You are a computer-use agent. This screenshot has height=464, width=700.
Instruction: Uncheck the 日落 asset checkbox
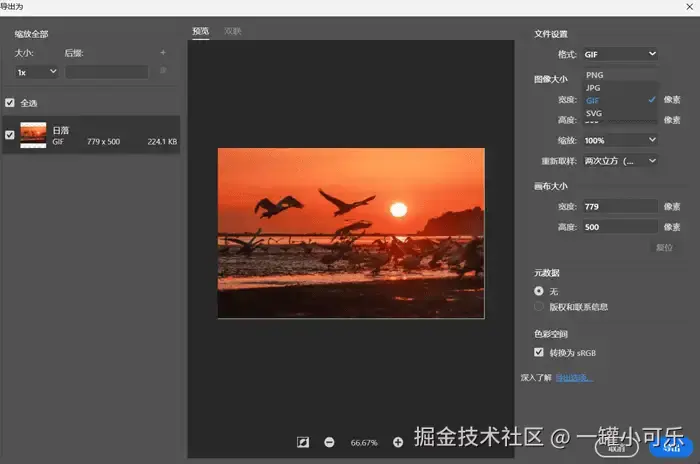(10, 135)
